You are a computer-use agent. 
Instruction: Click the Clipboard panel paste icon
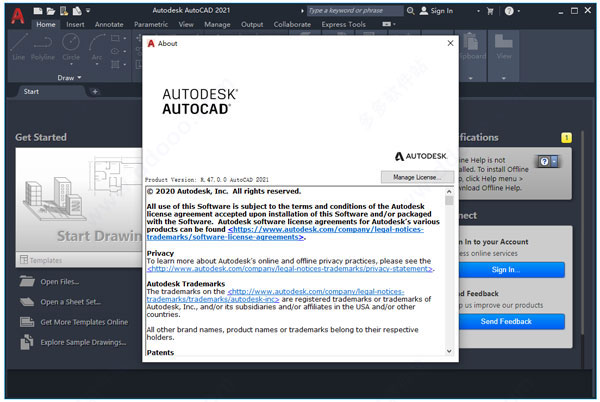click(x=471, y=42)
